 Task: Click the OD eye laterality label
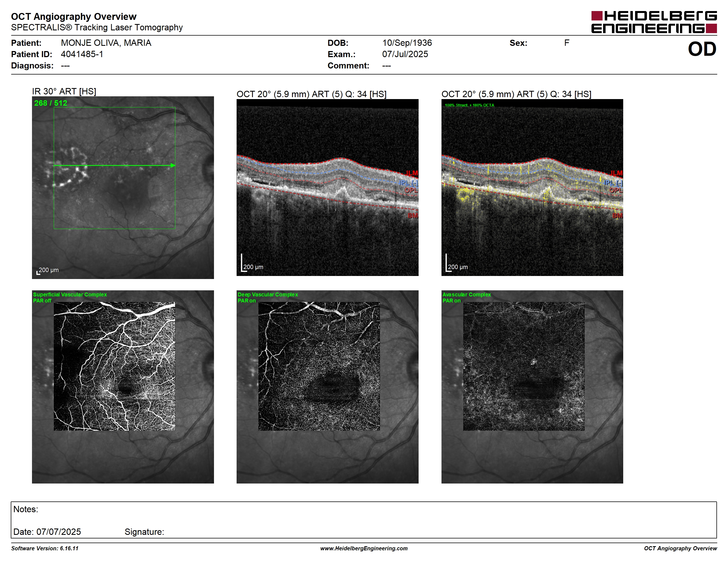(x=702, y=49)
